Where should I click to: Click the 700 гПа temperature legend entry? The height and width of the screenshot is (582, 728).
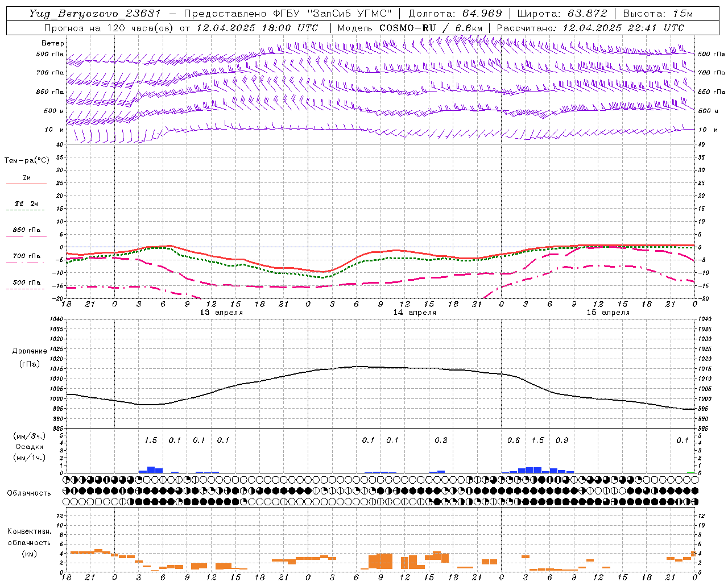26,256
